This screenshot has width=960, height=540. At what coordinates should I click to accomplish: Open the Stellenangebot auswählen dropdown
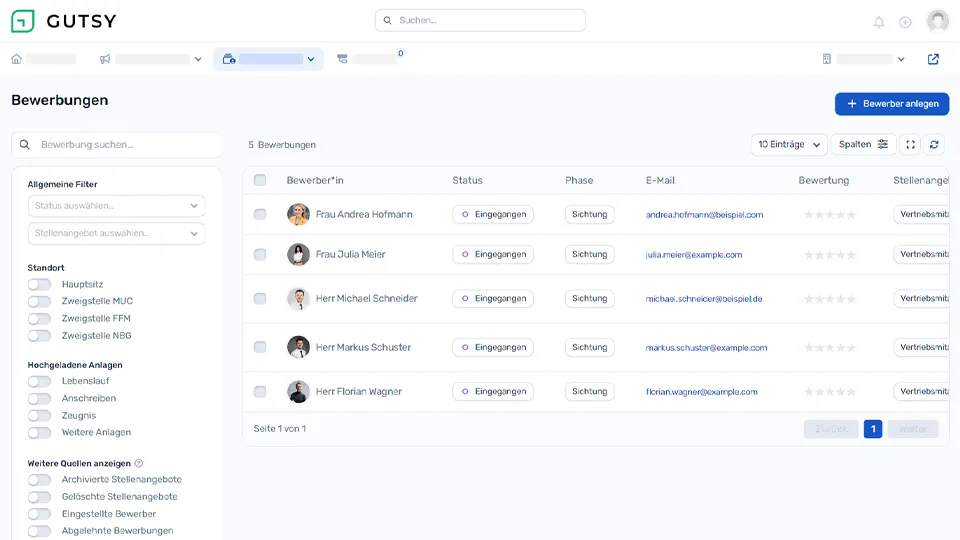[116, 233]
